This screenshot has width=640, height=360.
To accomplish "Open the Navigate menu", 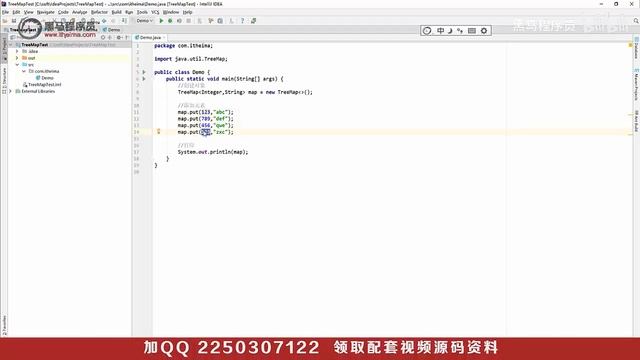I will click(45, 12).
